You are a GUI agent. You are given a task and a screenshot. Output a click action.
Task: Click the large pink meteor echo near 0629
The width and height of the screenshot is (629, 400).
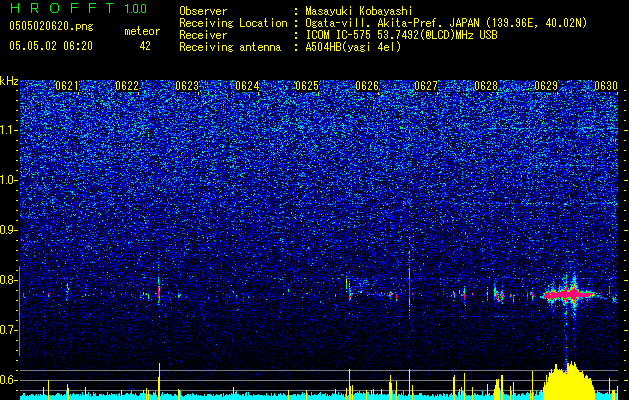point(568,294)
